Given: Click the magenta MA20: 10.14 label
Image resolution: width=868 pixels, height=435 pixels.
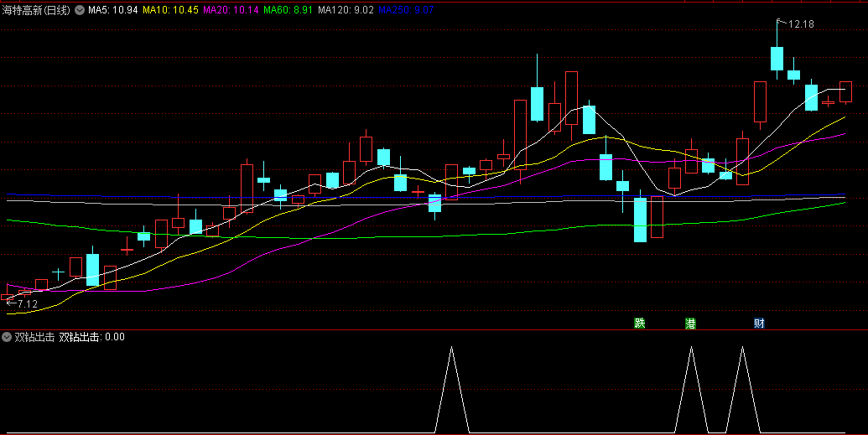Looking at the screenshot, I should [x=231, y=10].
